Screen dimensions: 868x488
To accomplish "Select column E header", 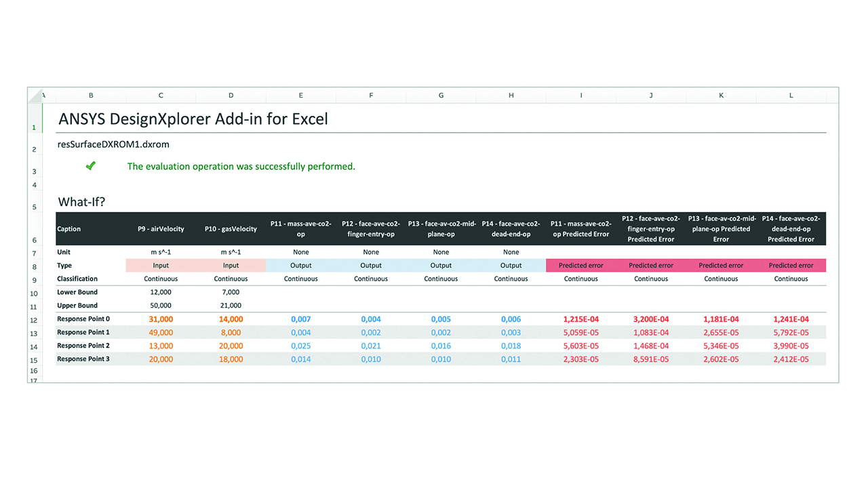I will pos(301,96).
